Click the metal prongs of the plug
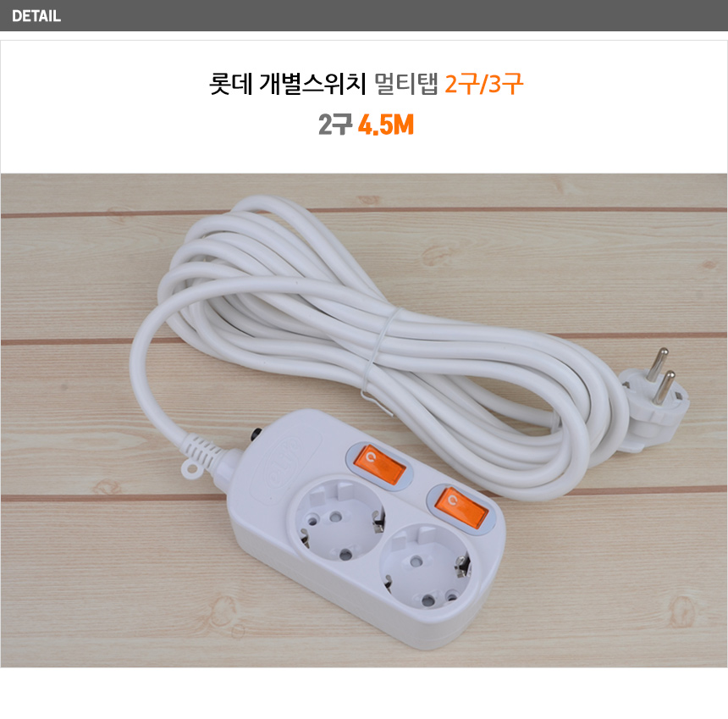The width and height of the screenshot is (728, 719). tap(660, 376)
